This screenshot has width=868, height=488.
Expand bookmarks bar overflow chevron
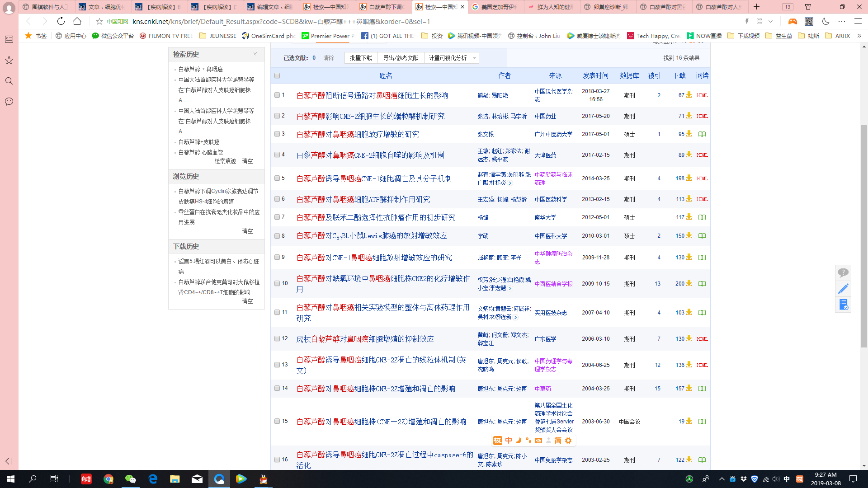[x=859, y=36]
